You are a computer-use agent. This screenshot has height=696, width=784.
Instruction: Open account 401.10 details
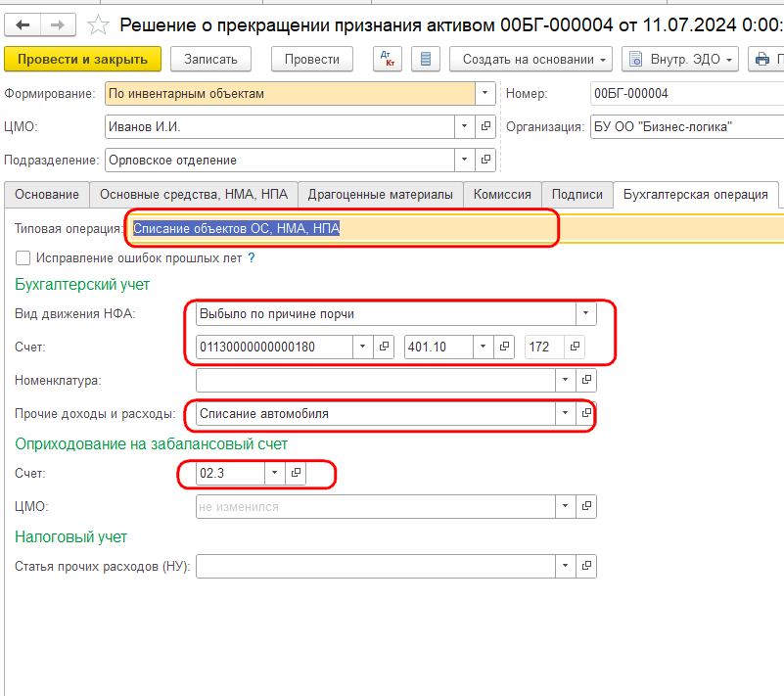(x=504, y=347)
